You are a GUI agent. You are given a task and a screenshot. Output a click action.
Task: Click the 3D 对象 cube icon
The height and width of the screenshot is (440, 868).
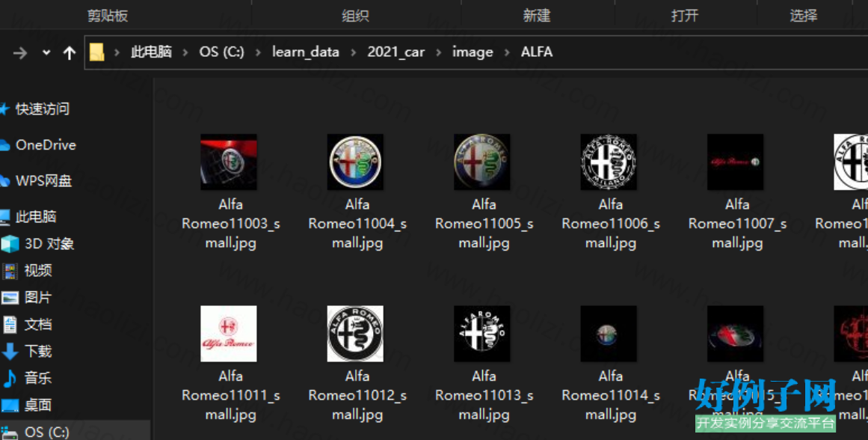10,244
